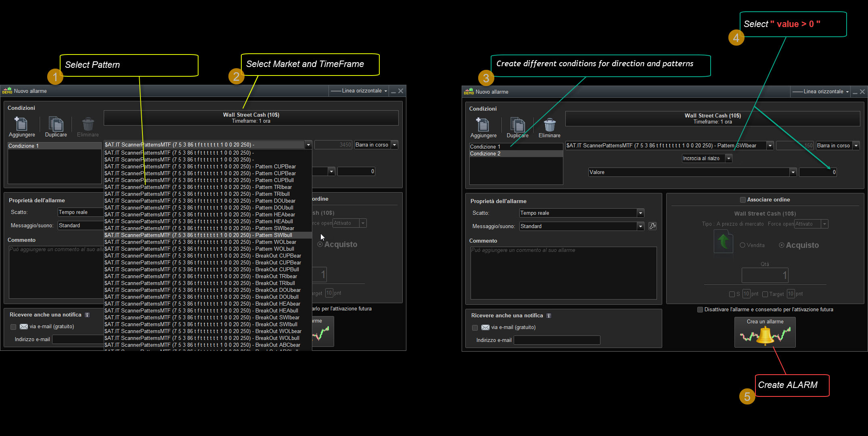Viewport: 868px width, 436px height.
Task: Select Condizione 2 in right window list
Action: point(516,154)
